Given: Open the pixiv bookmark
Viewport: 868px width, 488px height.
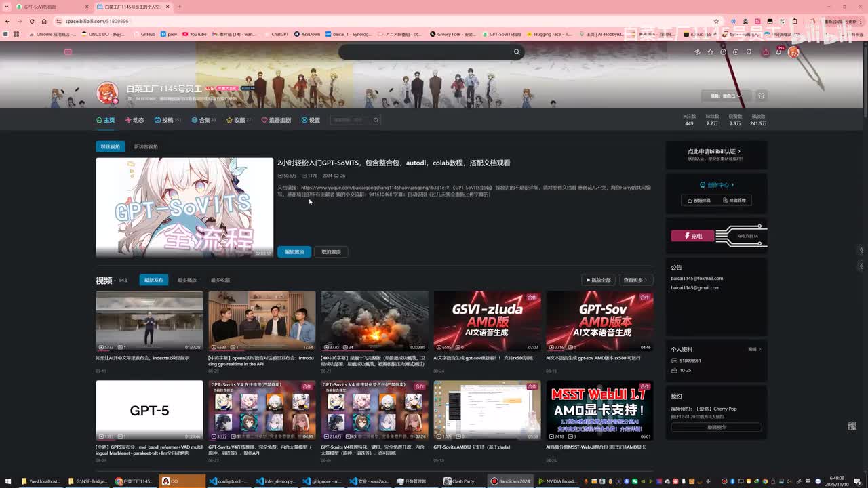Looking at the screenshot, I should tap(169, 34).
